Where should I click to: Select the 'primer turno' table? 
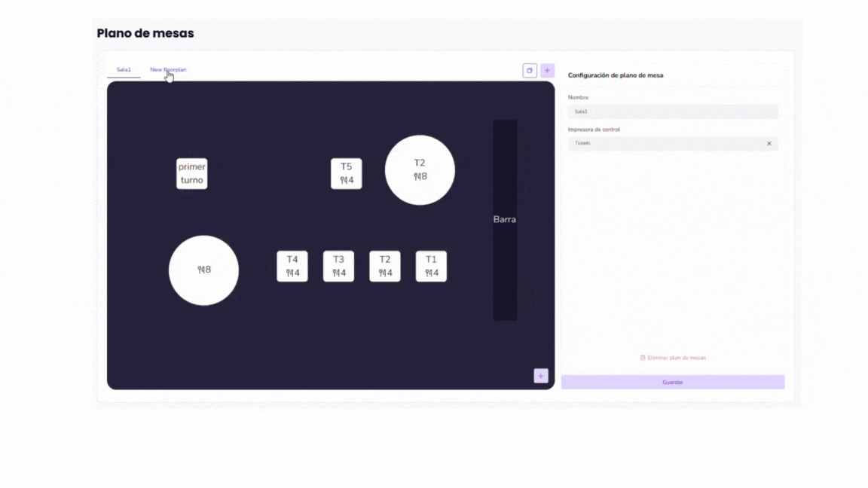point(192,174)
